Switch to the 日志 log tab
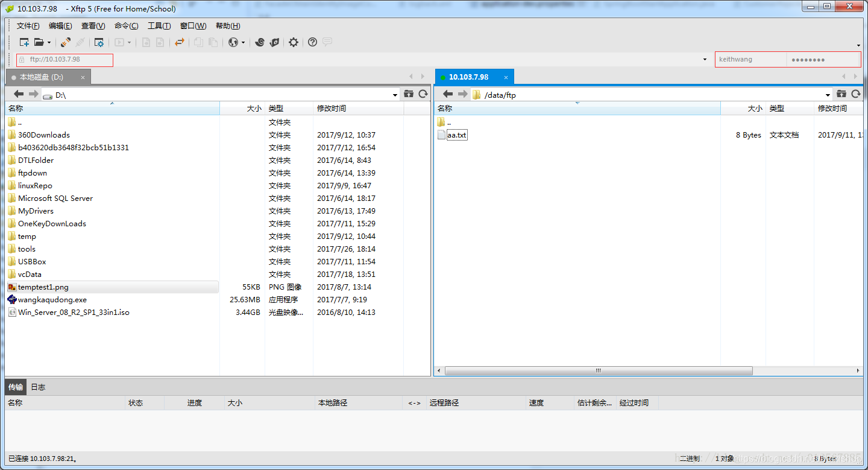The image size is (868, 470). click(x=38, y=387)
